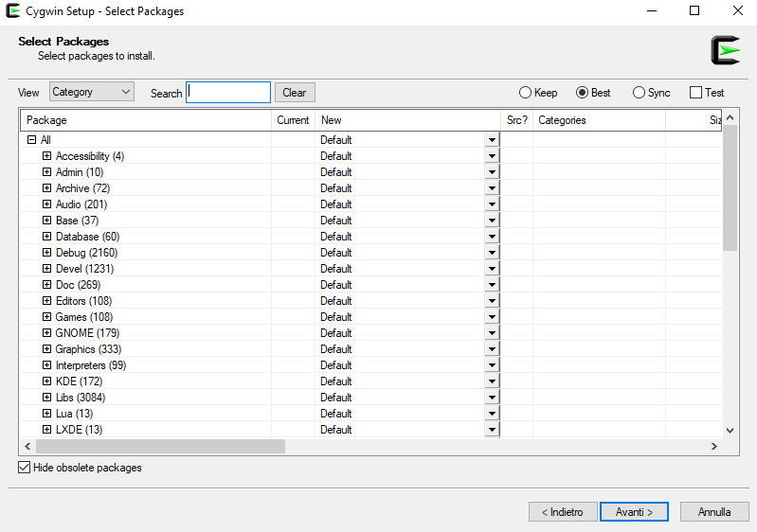Click the Categories column header
Image resolution: width=757 pixels, height=532 pixels.
point(598,120)
